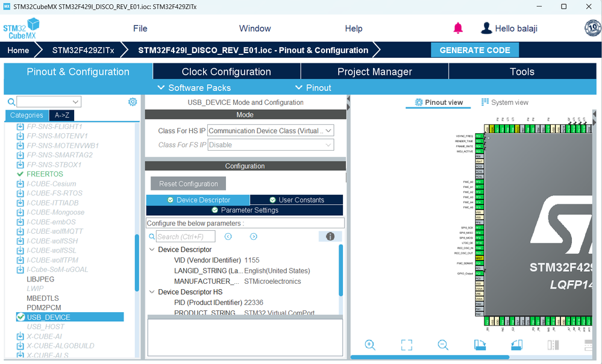The height and width of the screenshot is (364, 602).
Task: Click the parameter info icon
Action: pos(330,236)
